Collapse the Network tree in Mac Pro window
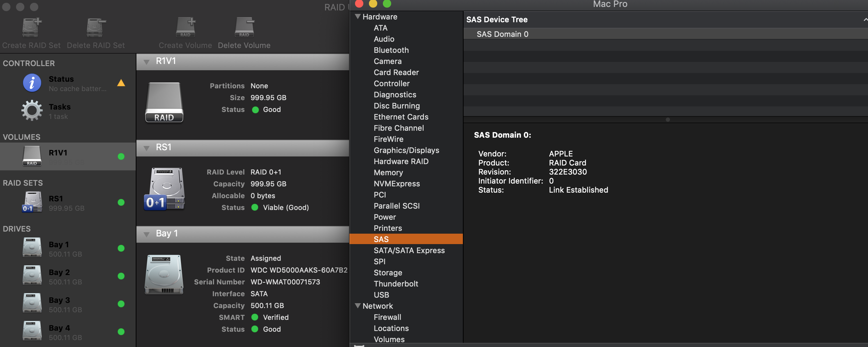The image size is (868, 347). pos(357,306)
